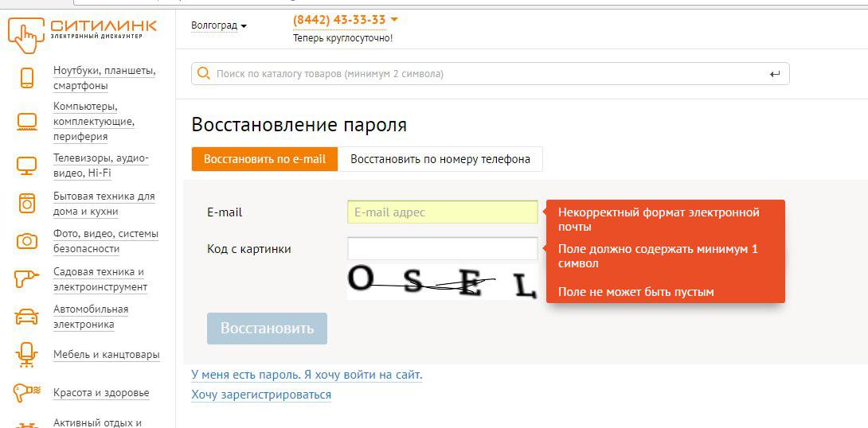Click the hair dryer beauty icon
Image resolution: width=868 pixels, height=428 pixels.
tap(27, 393)
